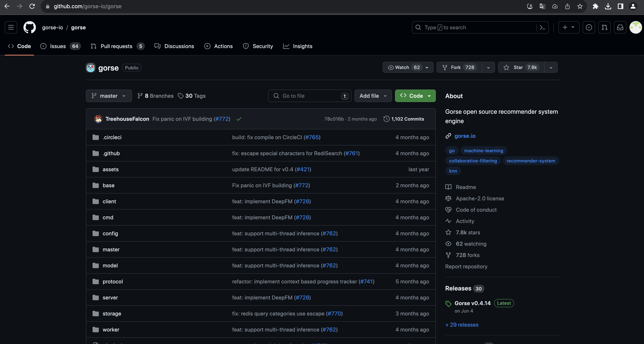Switch to the Pull requests tab
This screenshot has width=644, height=344.
click(x=118, y=46)
